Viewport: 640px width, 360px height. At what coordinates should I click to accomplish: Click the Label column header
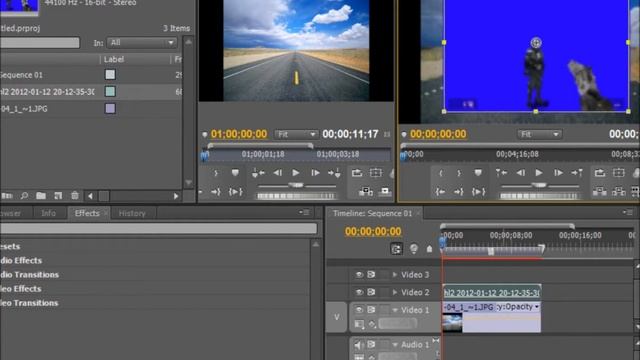pyautogui.click(x=113, y=60)
